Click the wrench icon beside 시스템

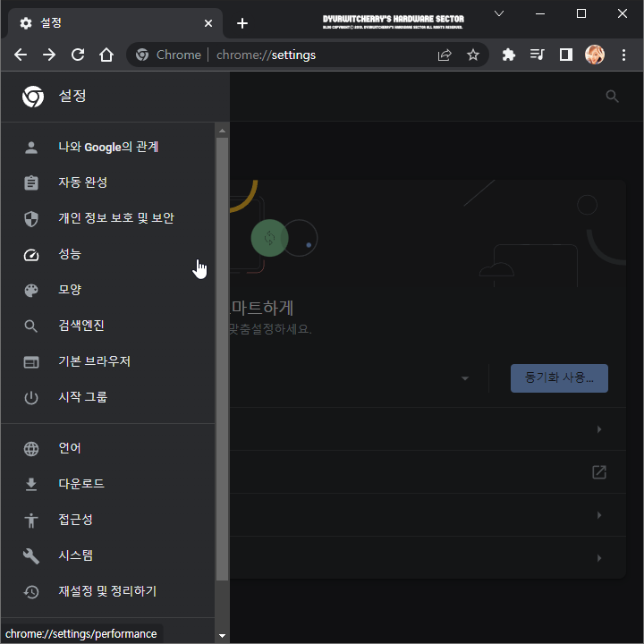[31, 556]
